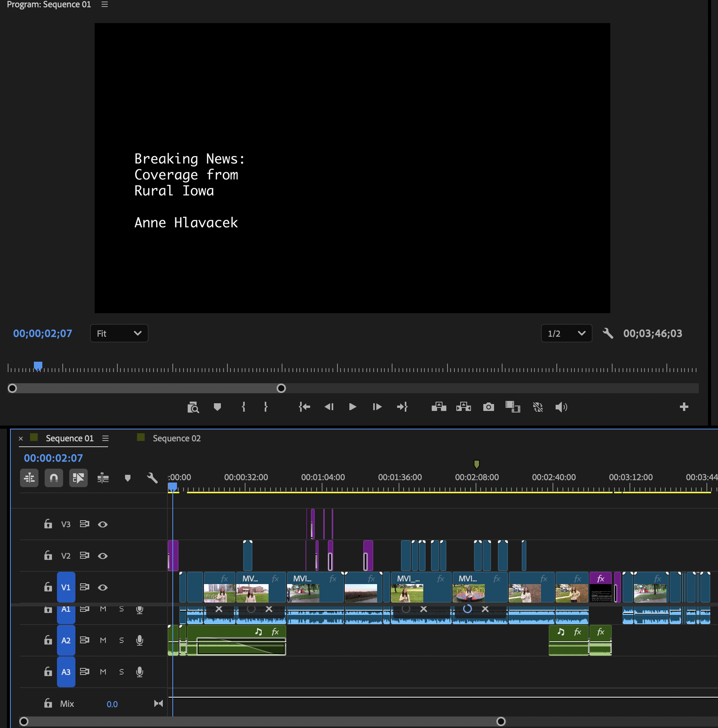The width and height of the screenshot is (718, 728).
Task: Hide the V2 track with eye icon
Action: (103, 556)
